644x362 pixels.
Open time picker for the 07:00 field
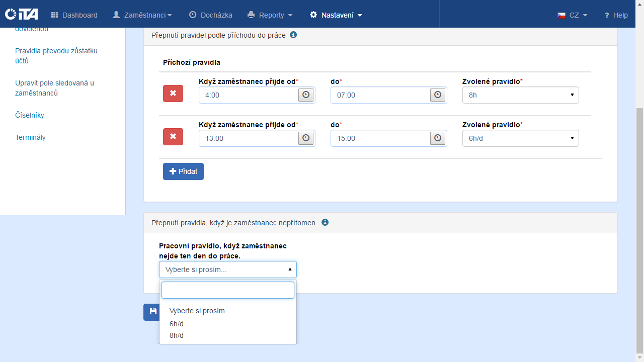438,95
